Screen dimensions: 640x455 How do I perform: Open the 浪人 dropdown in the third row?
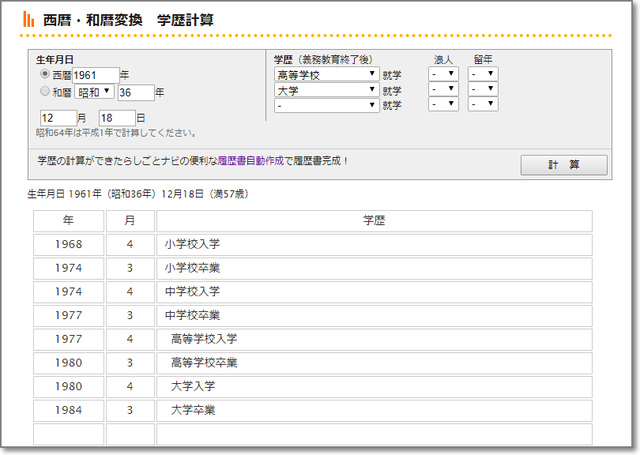point(443,105)
